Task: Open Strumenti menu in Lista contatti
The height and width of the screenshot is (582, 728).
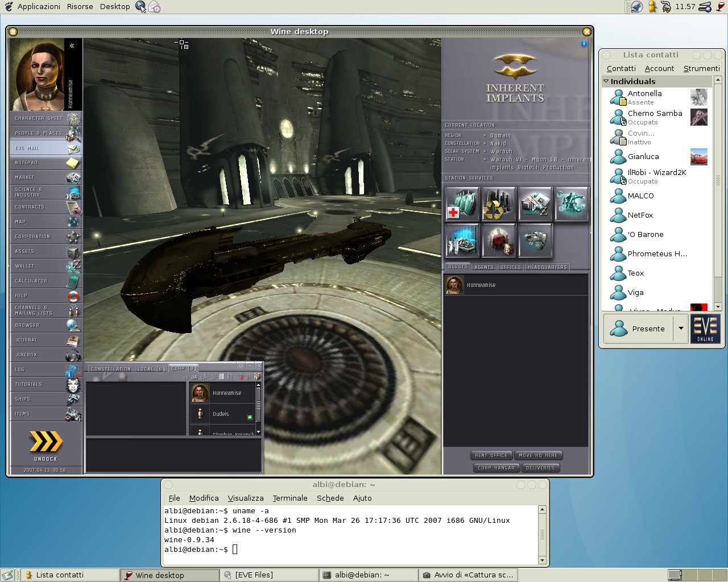Action: click(x=701, y=68)
